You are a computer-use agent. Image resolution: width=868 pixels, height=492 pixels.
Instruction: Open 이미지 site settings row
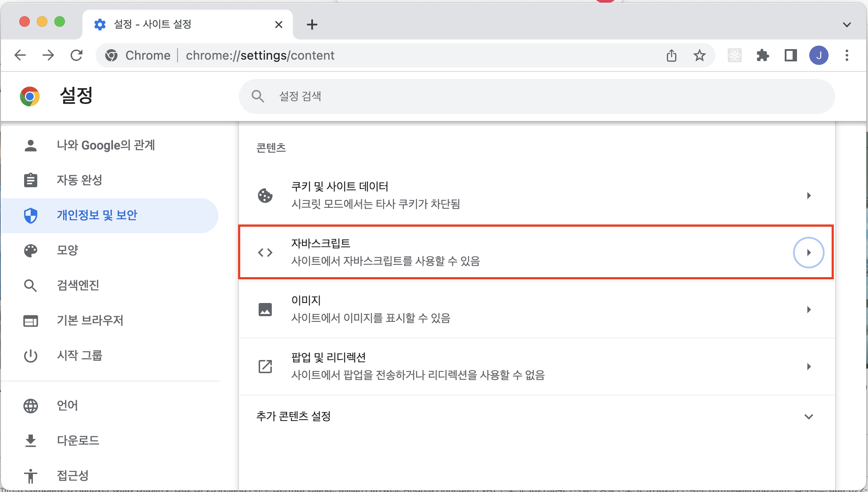click(x=536, y=310)
